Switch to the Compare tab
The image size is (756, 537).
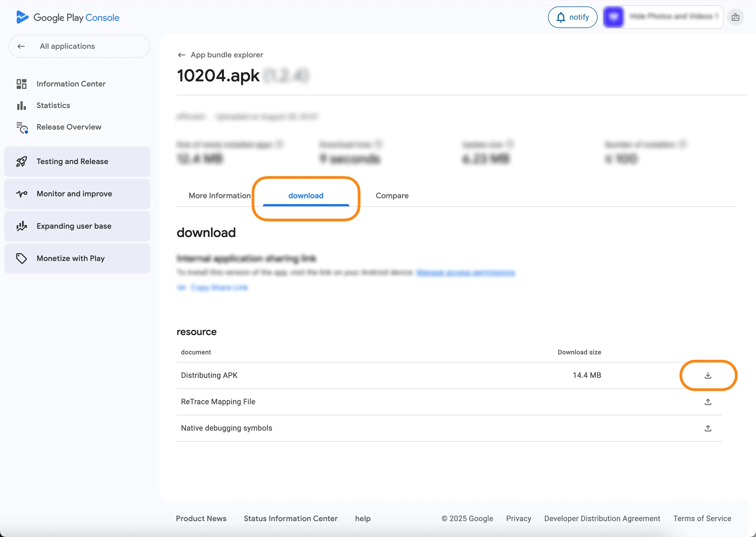pos(392,196)
